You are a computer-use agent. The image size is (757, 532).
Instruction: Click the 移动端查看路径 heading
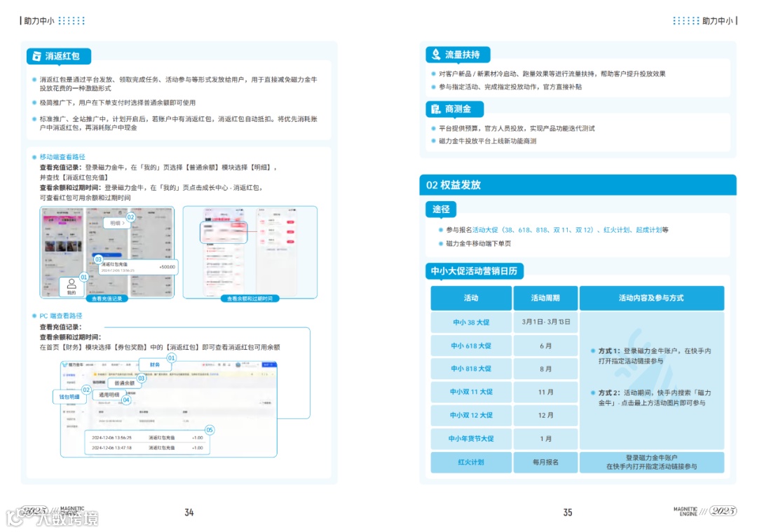tap(62, 157)
